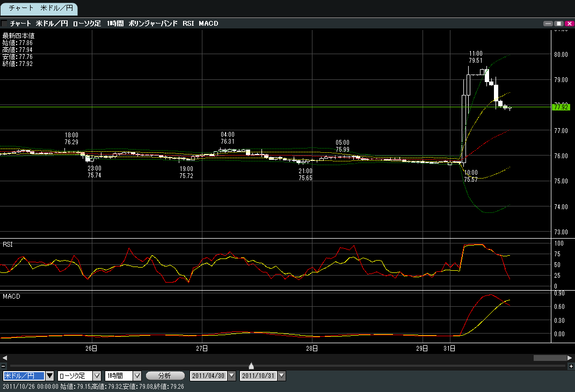
Task: Click the zoom slider handle
Action: click(x=251, y=366)
